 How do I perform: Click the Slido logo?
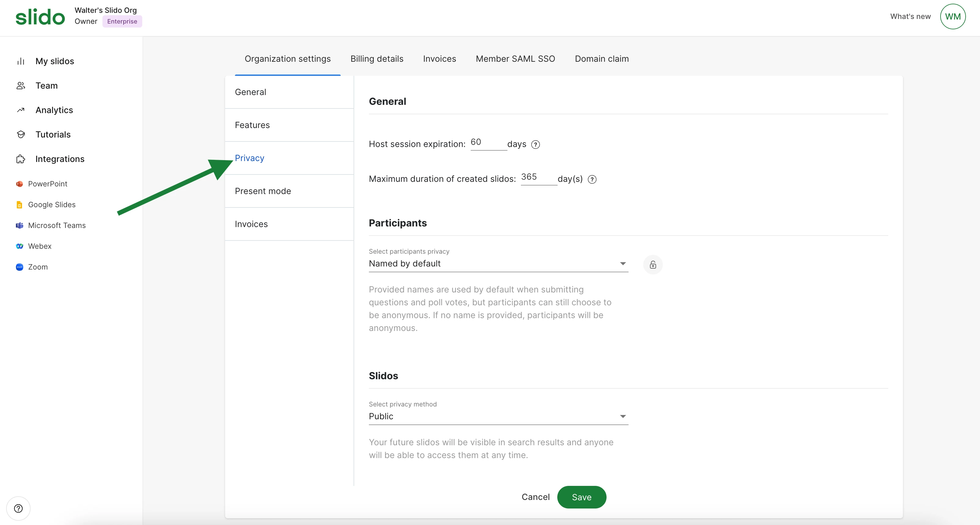(x=40, y=17)
